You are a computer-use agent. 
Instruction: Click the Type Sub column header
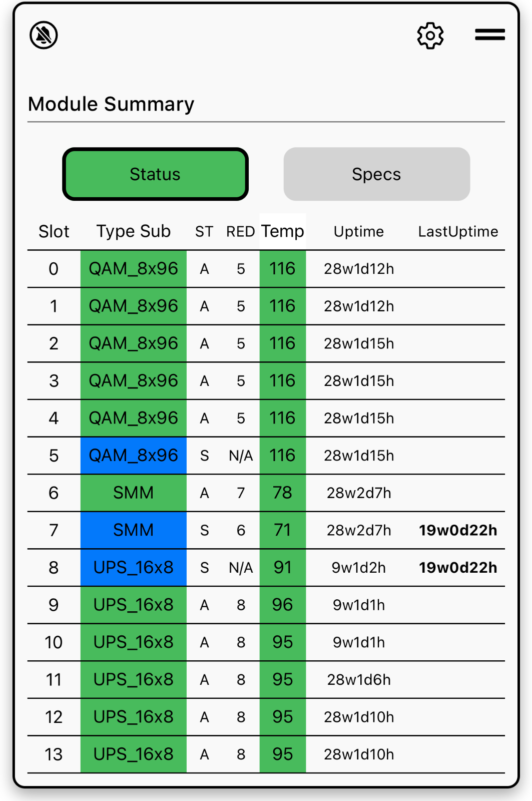(133, 231)
